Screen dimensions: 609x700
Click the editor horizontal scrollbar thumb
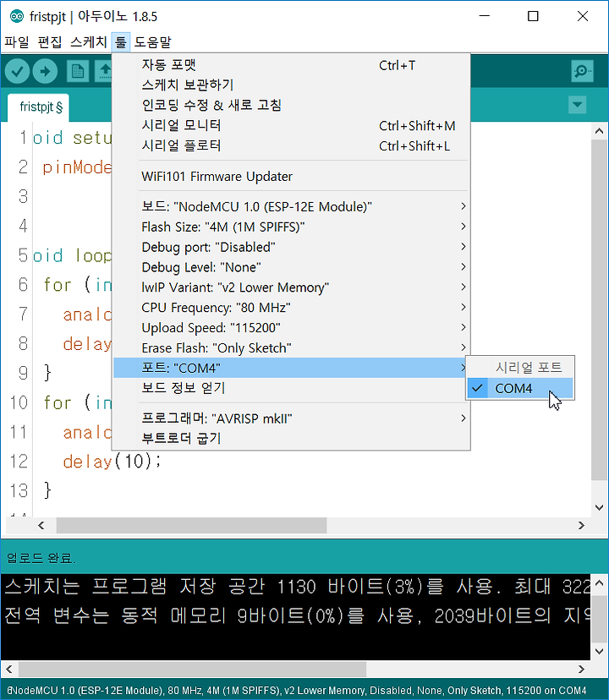pos(191,526)
